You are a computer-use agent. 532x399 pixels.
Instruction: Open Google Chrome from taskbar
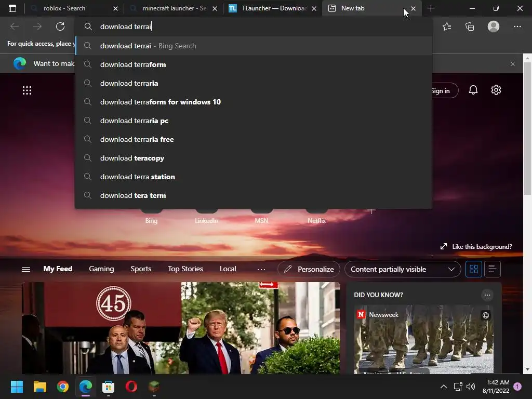point(63,387)
